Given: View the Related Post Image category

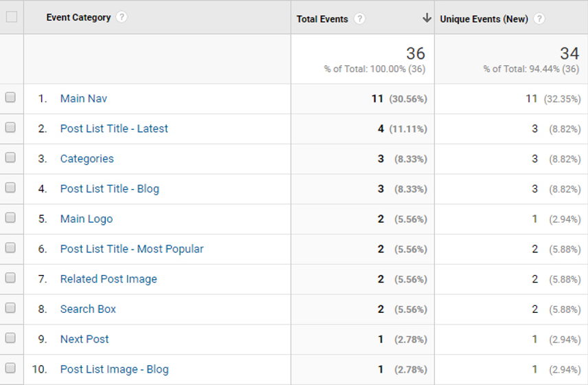Looking at the screenshot, I should point(109,279).
